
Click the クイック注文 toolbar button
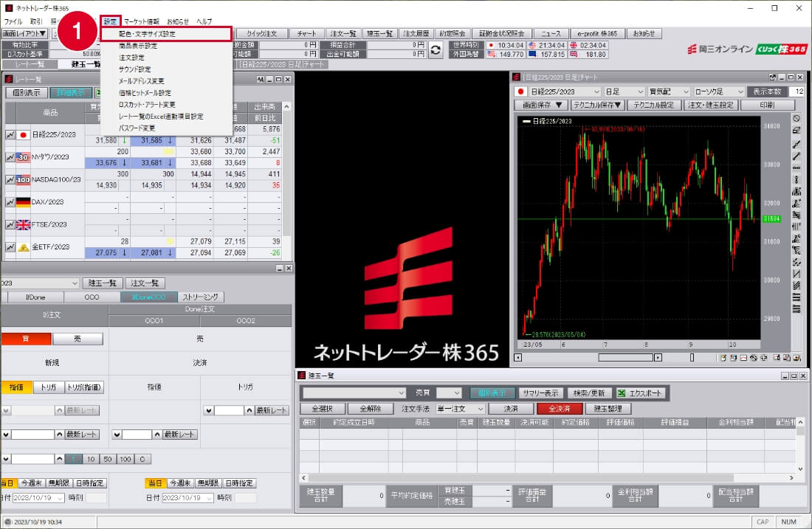click(x=262, y=34)
